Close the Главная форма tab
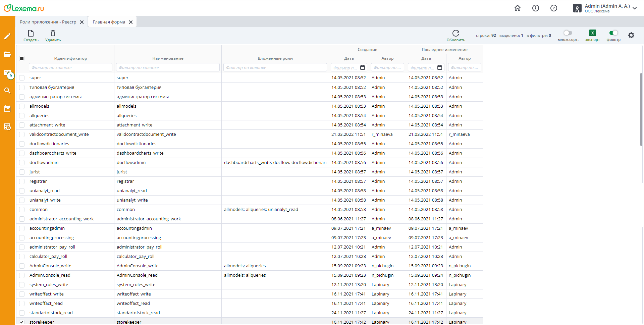Viewport: 644px width, 325px height. [x=131, y=22]
